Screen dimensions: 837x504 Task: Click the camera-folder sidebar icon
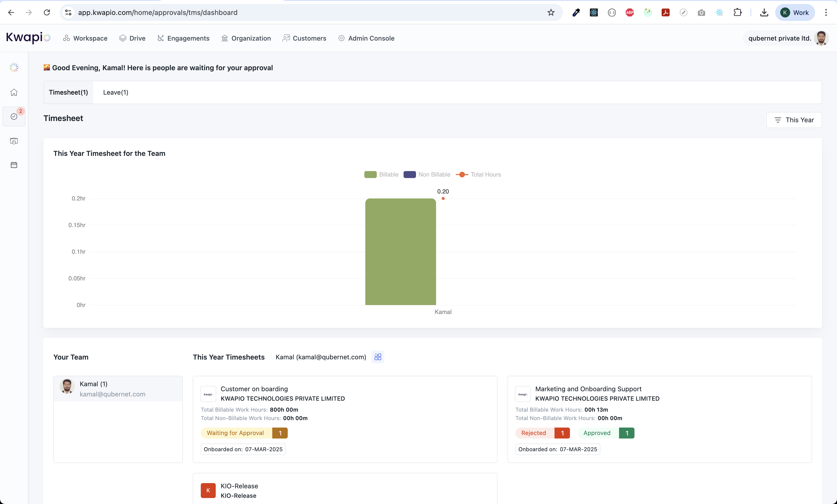click(x=14, y=141)
